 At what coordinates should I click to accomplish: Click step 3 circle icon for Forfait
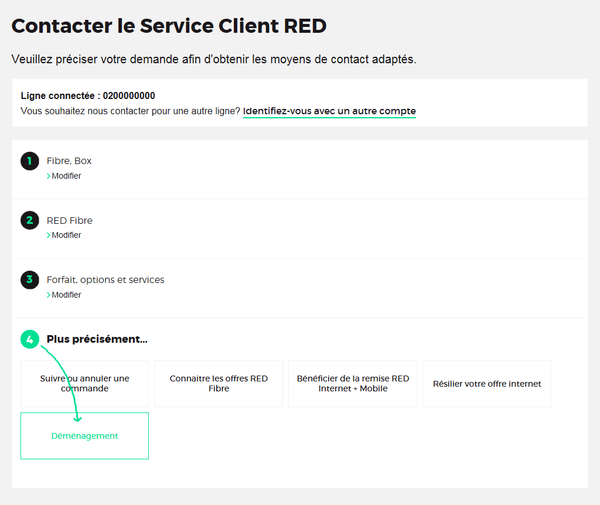[x=30, y=280]
